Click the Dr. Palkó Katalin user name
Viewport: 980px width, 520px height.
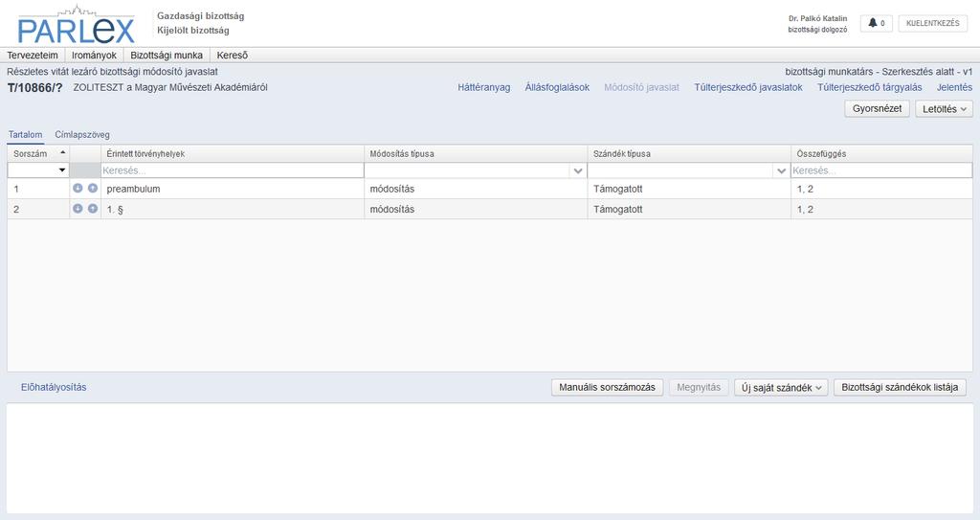(817, 19)
